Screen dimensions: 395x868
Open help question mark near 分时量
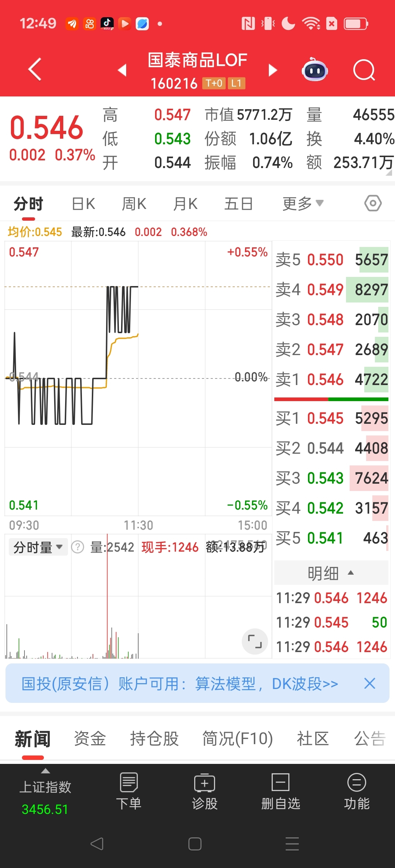pos(78,547)
